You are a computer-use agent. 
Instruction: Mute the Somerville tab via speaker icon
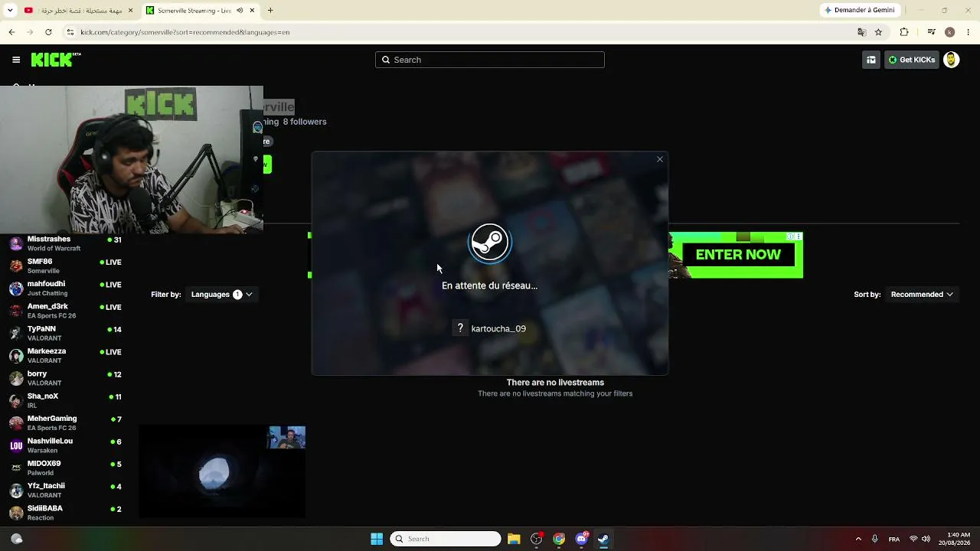(240, 11)
